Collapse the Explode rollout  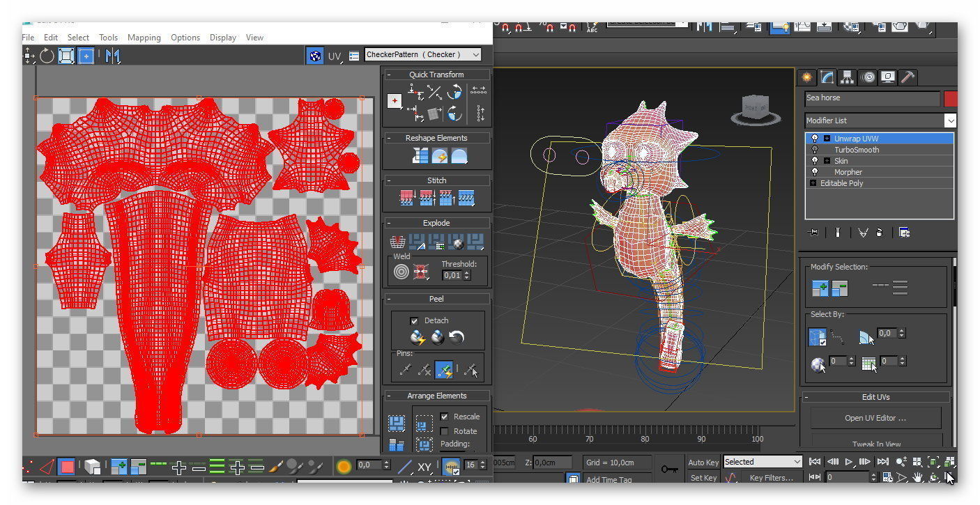click(389, 223)
